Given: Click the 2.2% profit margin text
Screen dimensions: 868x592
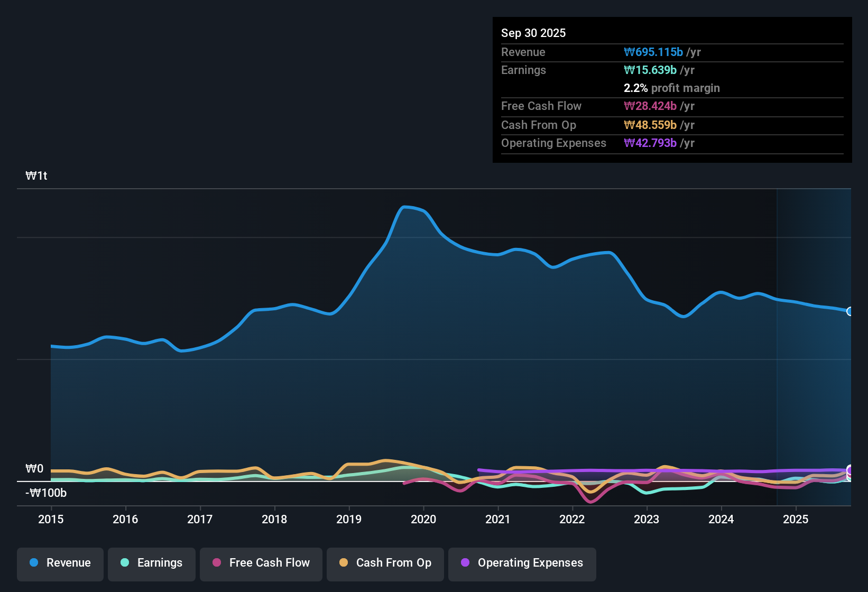Looking at the screenshot, I should tap(672, 88).
